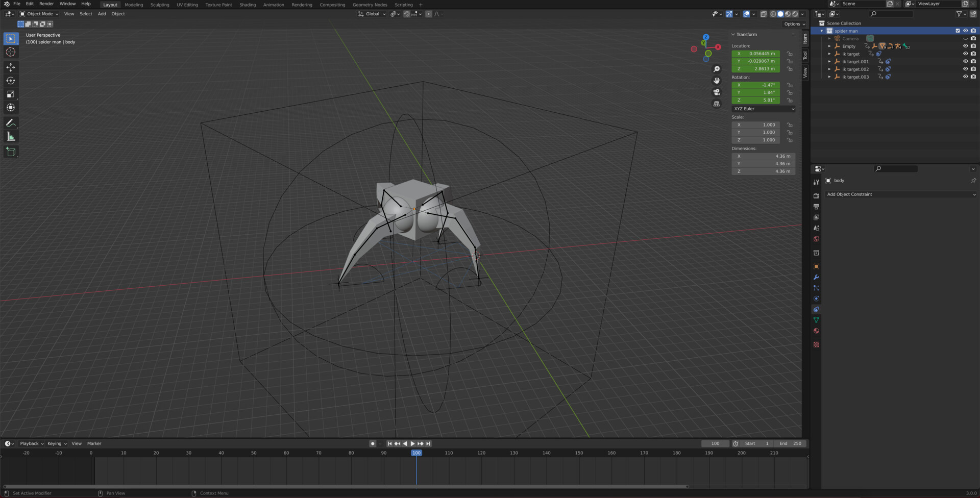Select the 3D Cursor tool
The width and height of the screenshot is (980, 498).
[11, 52]
